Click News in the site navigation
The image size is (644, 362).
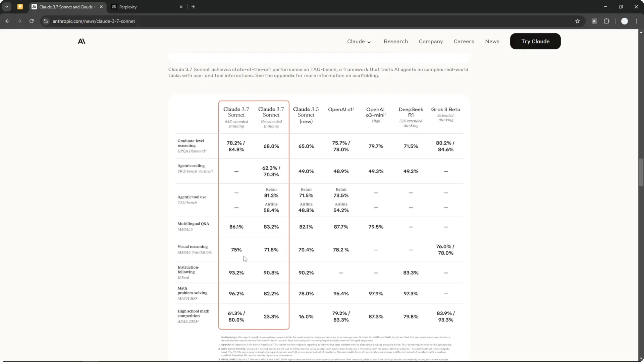(492, 41)
